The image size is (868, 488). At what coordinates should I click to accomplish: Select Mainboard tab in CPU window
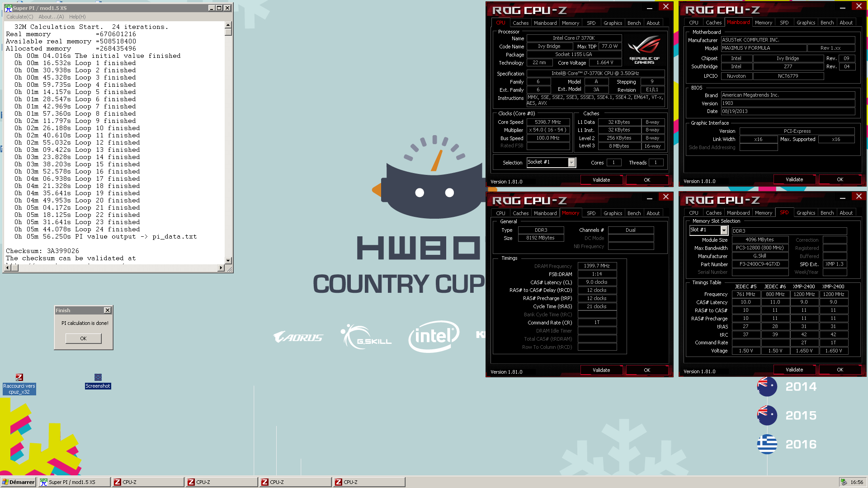pos(545,23)
